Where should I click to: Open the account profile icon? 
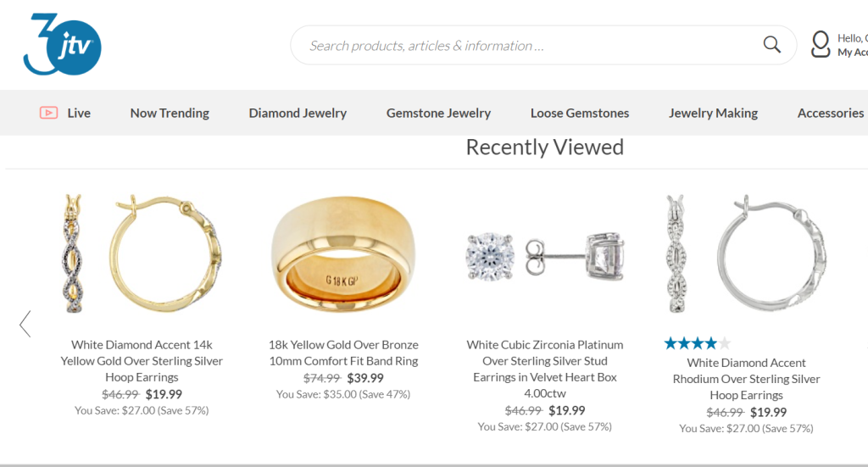tap(821, 44)
